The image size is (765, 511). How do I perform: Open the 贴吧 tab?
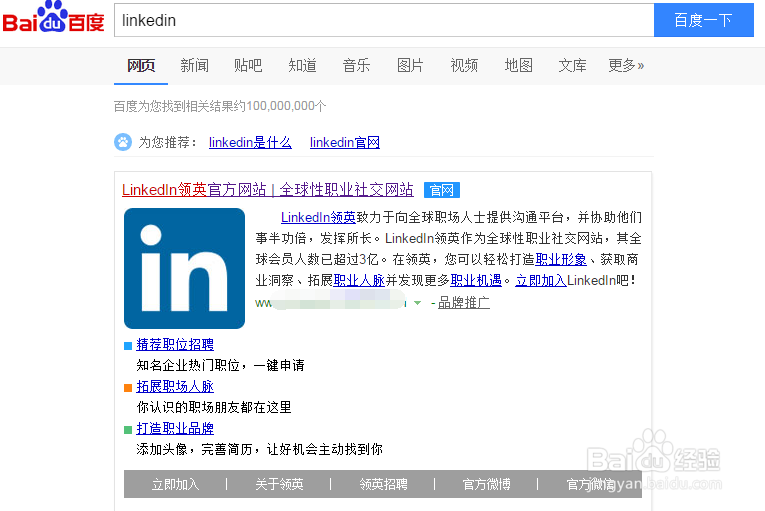tap(248, 65)
